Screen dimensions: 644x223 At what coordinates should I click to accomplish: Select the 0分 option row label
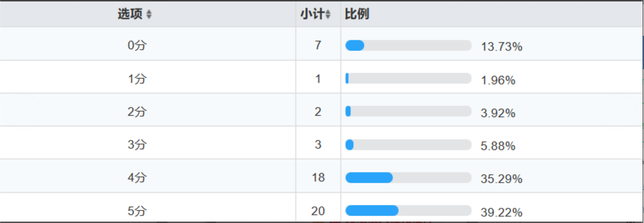137,45
